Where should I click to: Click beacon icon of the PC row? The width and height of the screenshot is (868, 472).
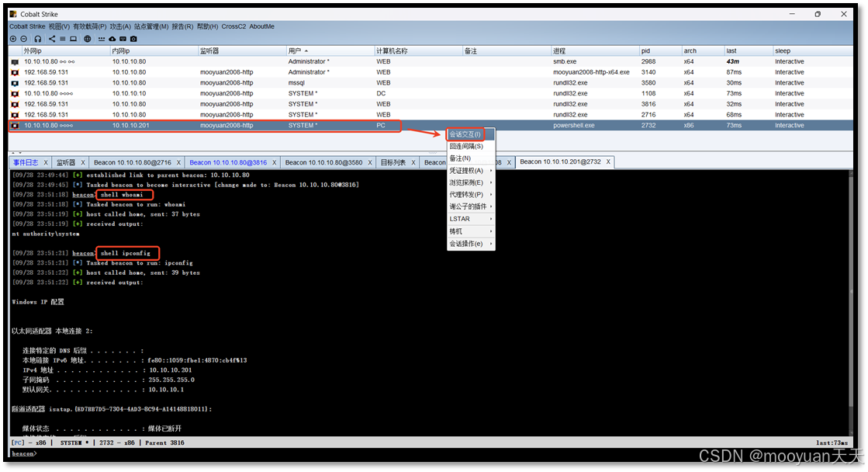(15, 126)
